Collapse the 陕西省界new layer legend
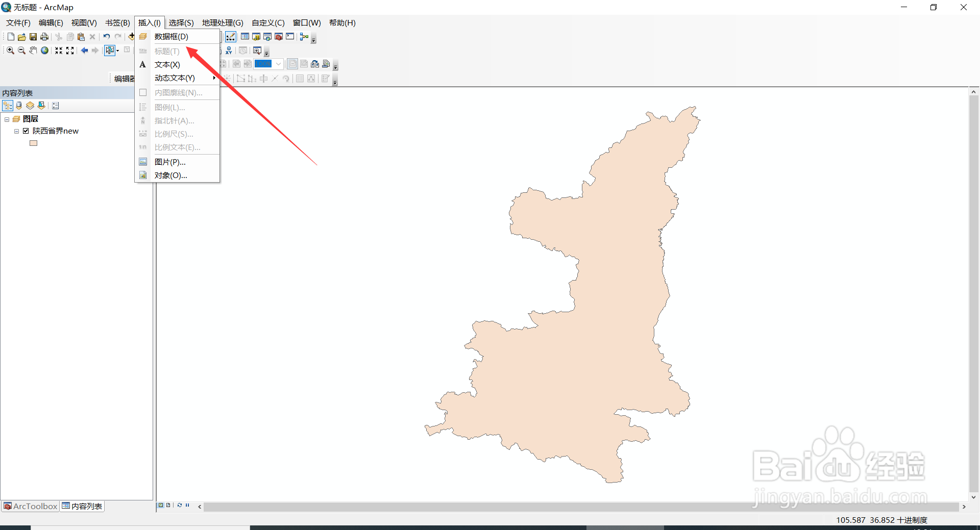Image resolution: width=980 pixels, height=530 pixels. click(16, 131)
